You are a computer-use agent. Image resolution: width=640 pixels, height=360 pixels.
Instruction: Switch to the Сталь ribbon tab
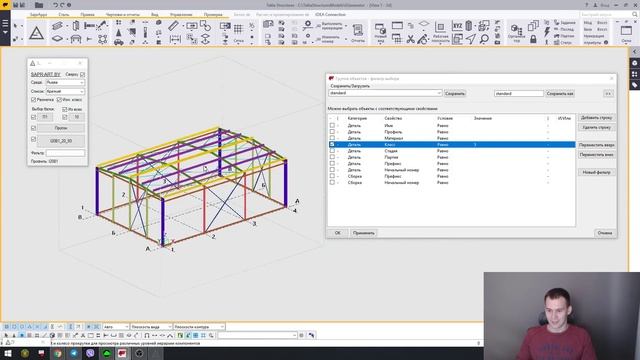(x=64, y=14)
